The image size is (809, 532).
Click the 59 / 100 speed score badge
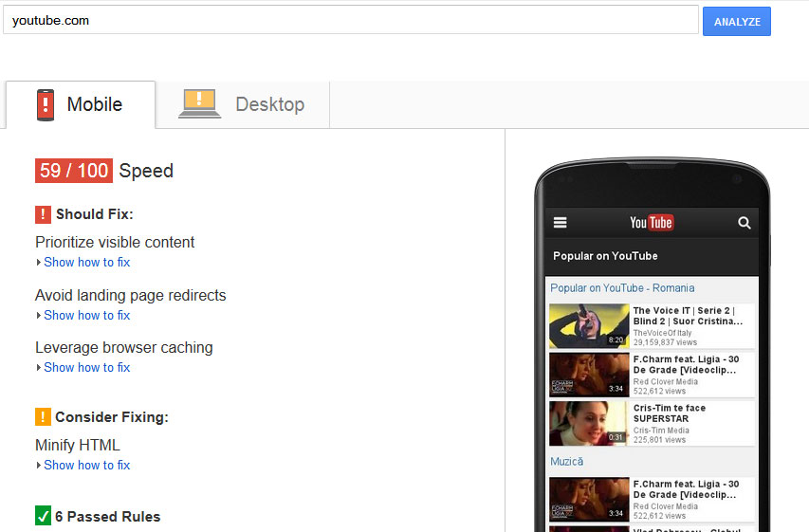point(74,171)
